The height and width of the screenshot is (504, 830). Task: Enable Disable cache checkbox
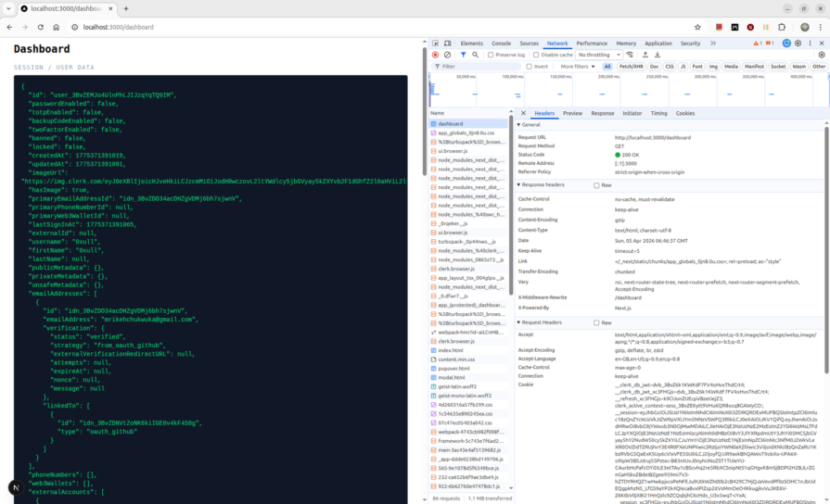point(536,55)
